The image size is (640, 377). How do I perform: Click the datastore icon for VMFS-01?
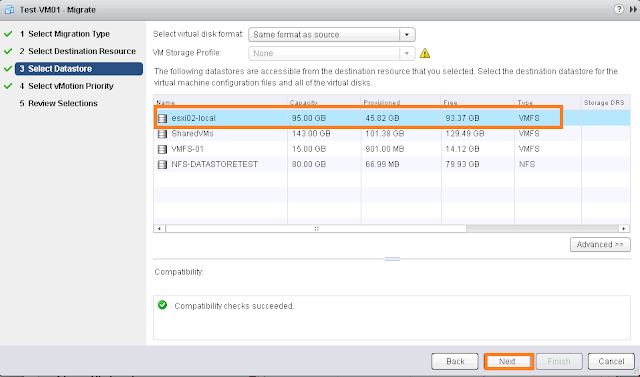click(x=162, y=149)
